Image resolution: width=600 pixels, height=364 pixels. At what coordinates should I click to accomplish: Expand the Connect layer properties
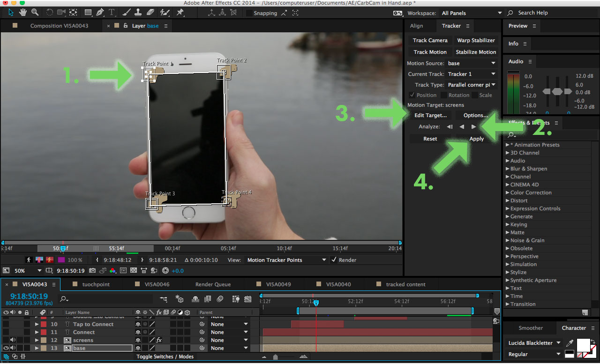[37, 332]
